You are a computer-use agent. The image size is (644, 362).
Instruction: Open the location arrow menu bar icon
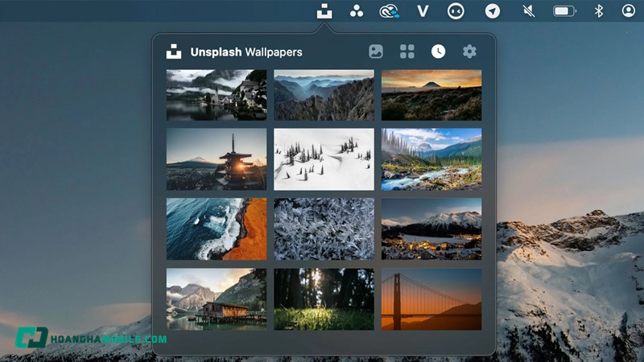492,11
